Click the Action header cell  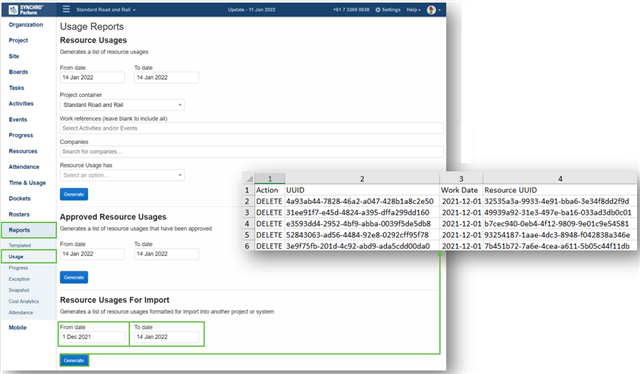tap(269, 190)
